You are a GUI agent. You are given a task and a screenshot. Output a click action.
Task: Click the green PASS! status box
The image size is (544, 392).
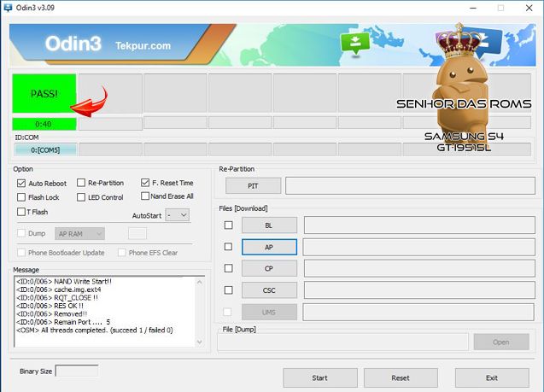tap(44, 93)
